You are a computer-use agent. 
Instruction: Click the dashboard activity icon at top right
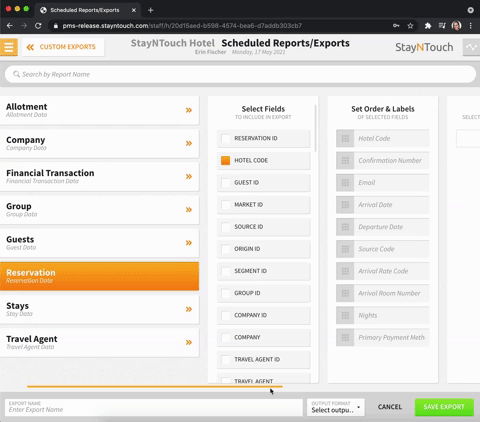471,47
